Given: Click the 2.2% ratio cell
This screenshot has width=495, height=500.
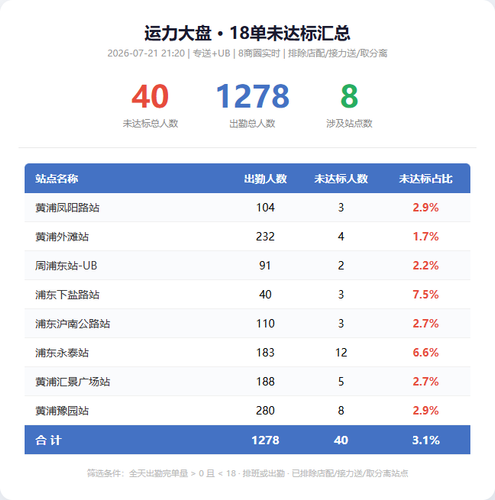Looking at the screenshot, I should coord(426,266).
